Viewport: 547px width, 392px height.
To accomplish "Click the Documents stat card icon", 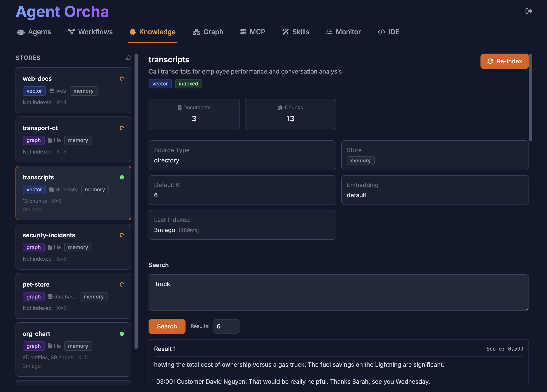I will point(179,107).
